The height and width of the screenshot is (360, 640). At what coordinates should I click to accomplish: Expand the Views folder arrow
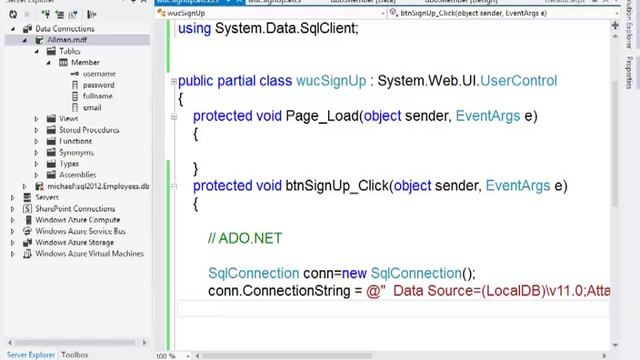(x=36, y=119)
